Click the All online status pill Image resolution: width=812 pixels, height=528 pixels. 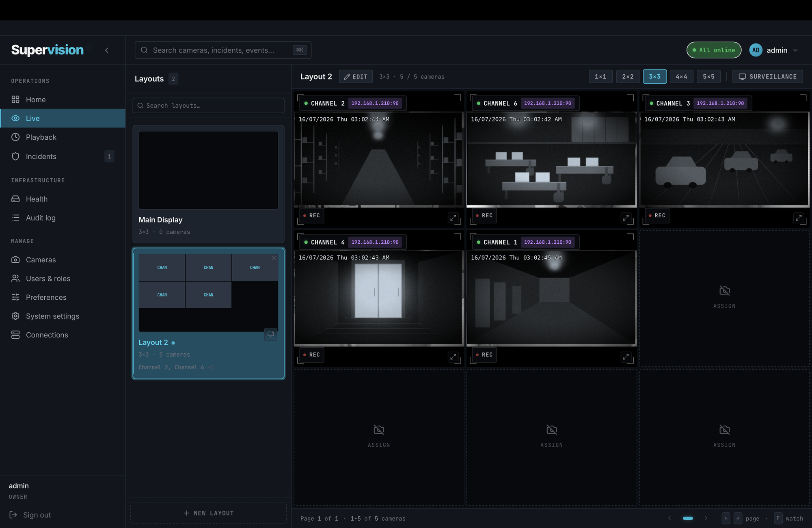714,50
